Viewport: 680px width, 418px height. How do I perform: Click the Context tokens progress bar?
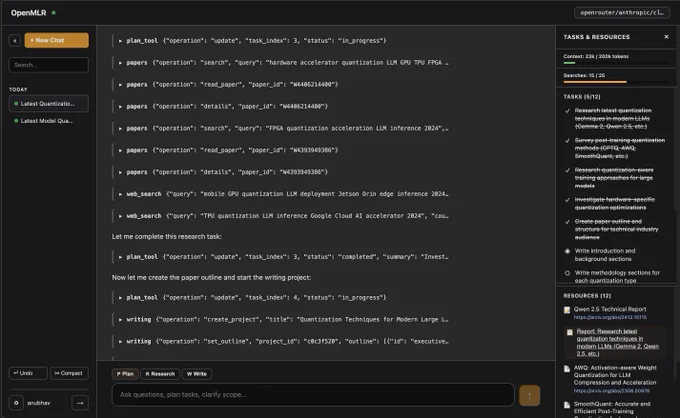(616, 63)
